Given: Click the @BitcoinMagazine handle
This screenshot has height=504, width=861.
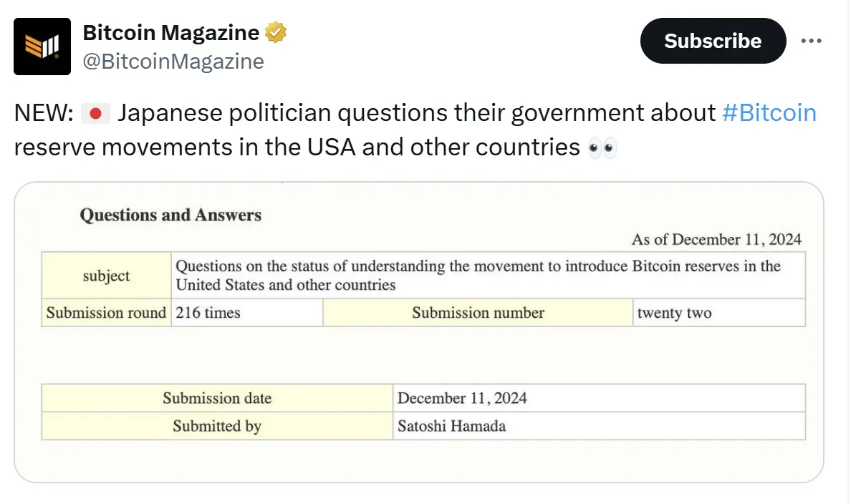Looking at the screenshot, I should pyautogui.click(x=174, y=62).
